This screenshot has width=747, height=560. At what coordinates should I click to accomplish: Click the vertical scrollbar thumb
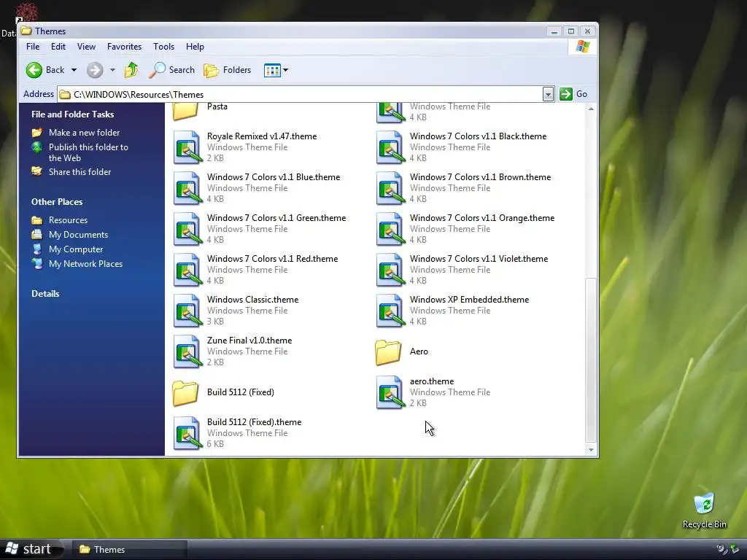click(x=591, y=360)
